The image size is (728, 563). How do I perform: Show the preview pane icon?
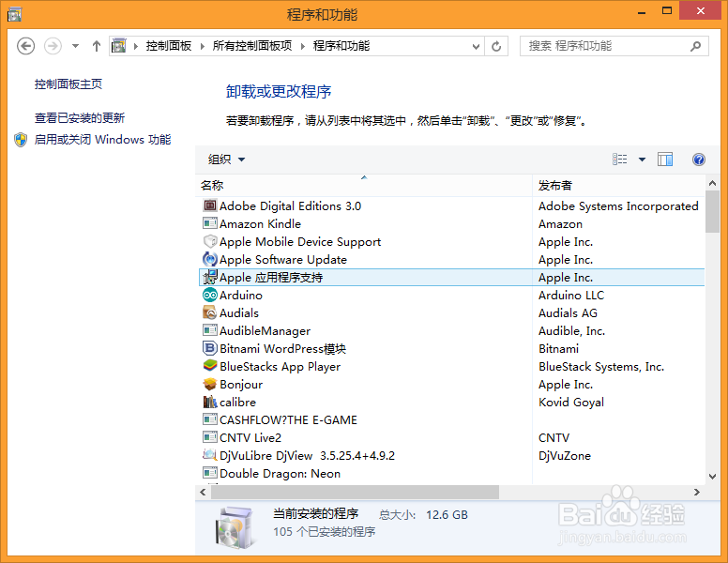tap(665, 160)
